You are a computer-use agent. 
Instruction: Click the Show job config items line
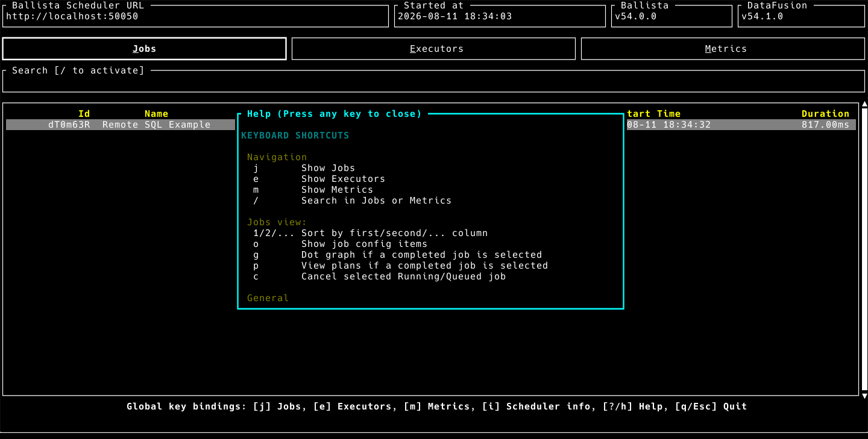(x=341, y=244)
